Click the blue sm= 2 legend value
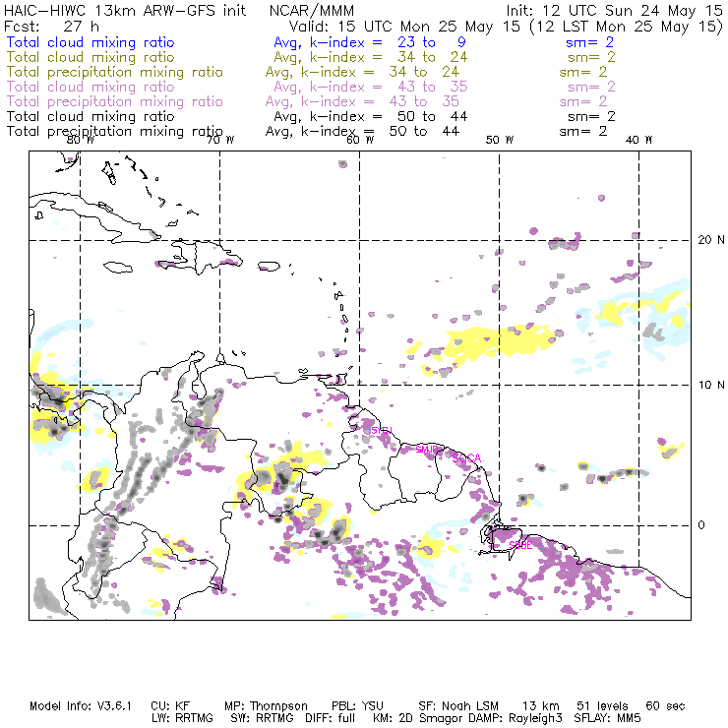 [x=589, y=42]
